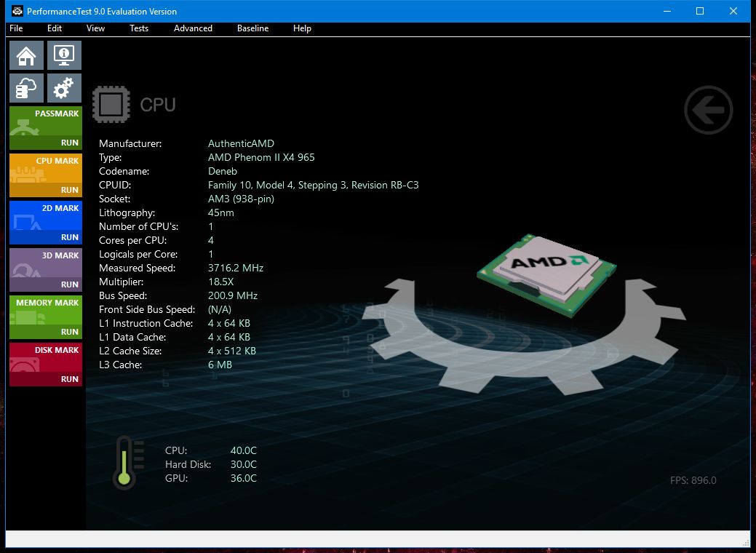This screenshot has height=553, width=756.
Task: Click the 'Logicals per Core:' label
Action: coord(138,254)
